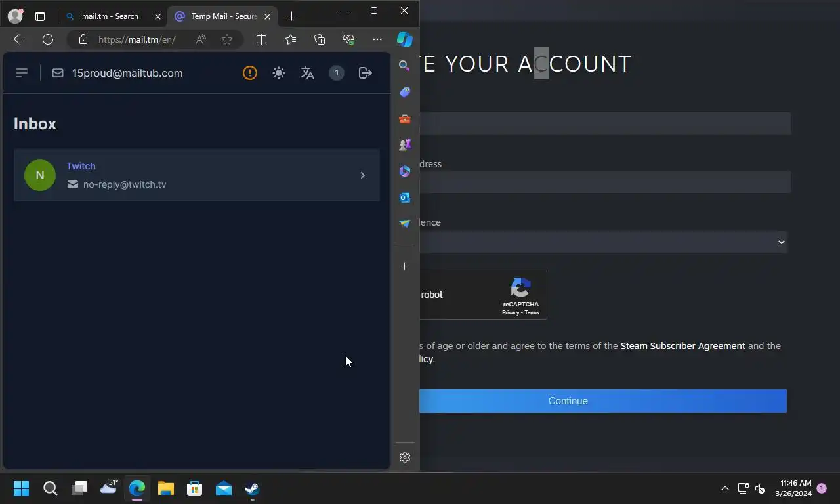Open the language translate selector
The image size is (840, 504).
tap(308, 73)
